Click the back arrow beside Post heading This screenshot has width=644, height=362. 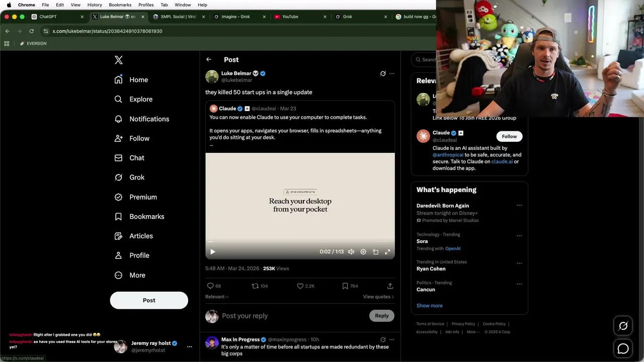click(x=209, y=59)
